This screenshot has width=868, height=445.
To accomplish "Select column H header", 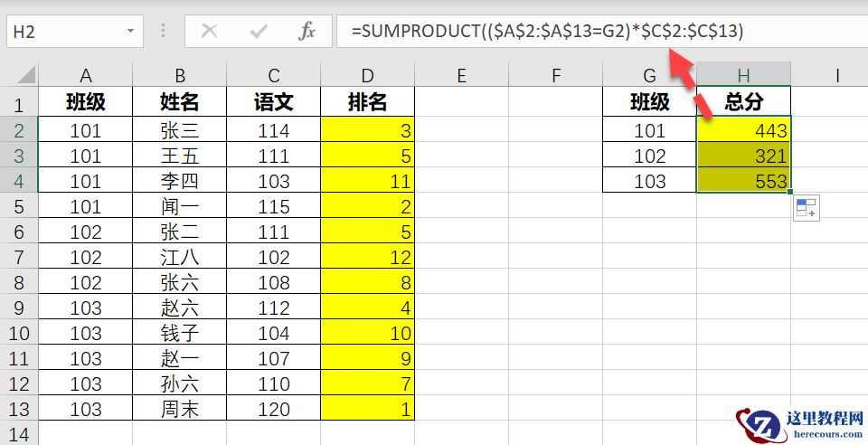I will (743, 76).
